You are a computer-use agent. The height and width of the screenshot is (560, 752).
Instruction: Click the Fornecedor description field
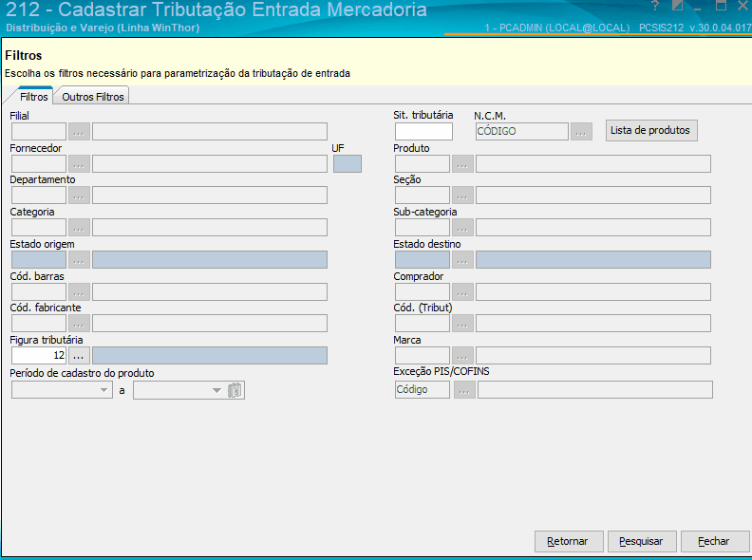point(210,164)
